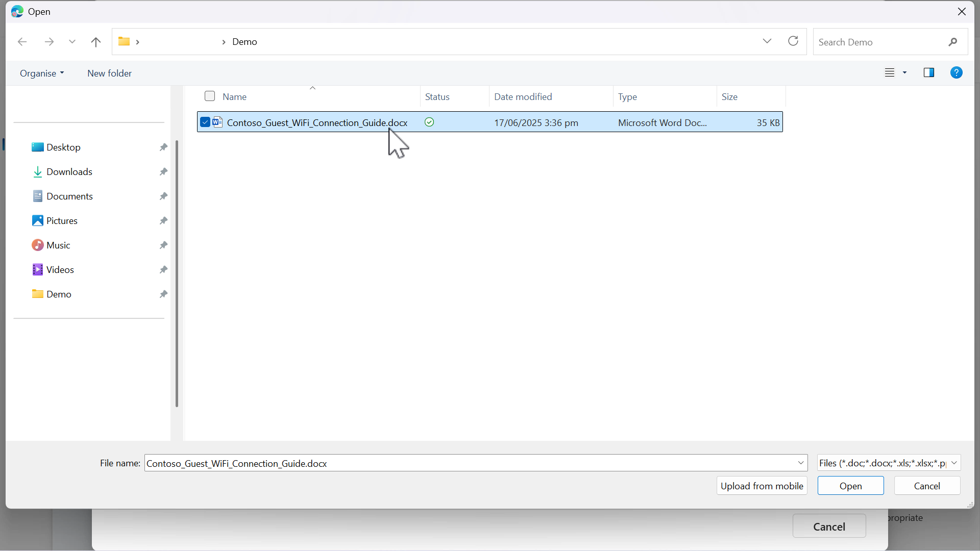Toggle the select-all checkbox in header
The image size is (980, 551).
(210, 96)
